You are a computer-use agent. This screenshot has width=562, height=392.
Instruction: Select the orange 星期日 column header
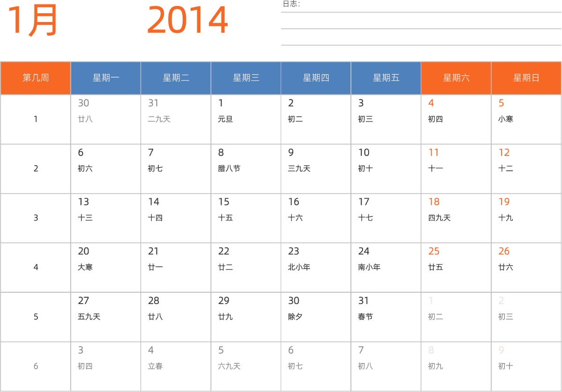[x=526, y=78]
